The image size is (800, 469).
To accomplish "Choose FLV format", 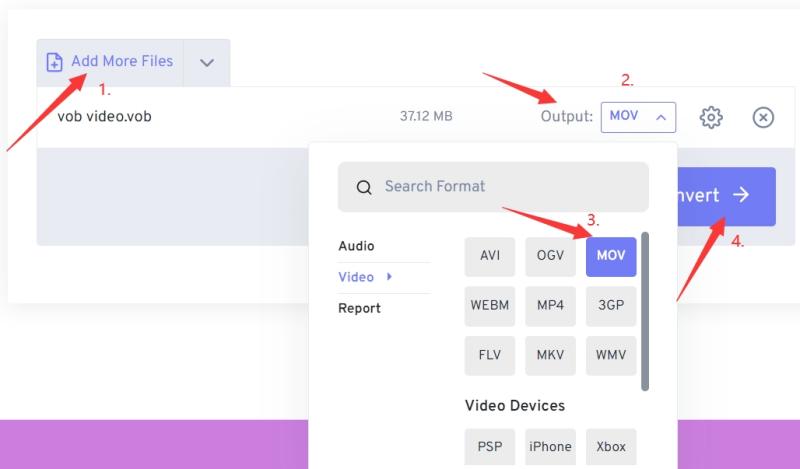I will click(490, 356).
